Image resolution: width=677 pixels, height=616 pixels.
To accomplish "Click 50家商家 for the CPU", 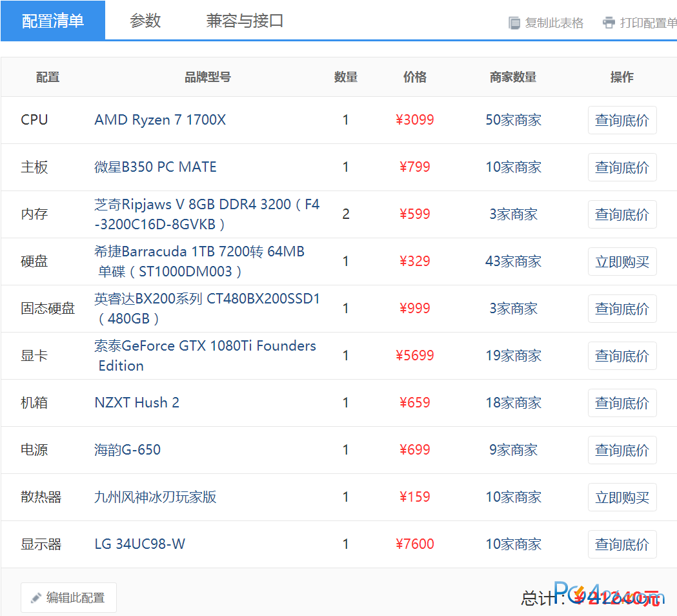I will pyautogui.click(x=513, y=119).
